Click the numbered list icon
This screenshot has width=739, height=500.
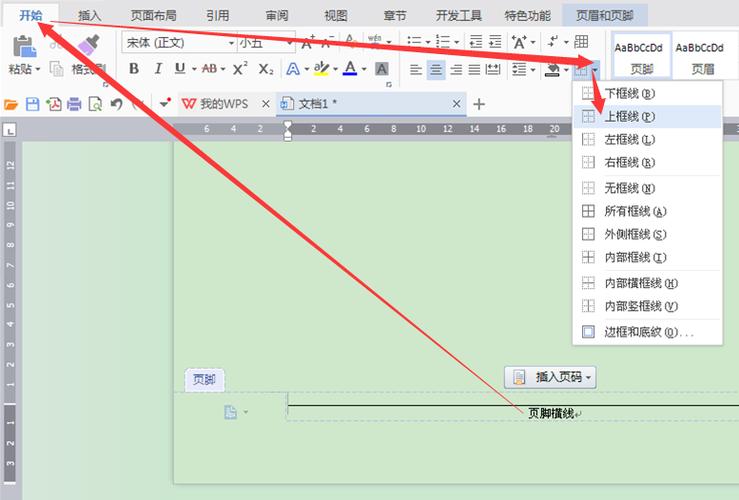[x=443, y=41]
